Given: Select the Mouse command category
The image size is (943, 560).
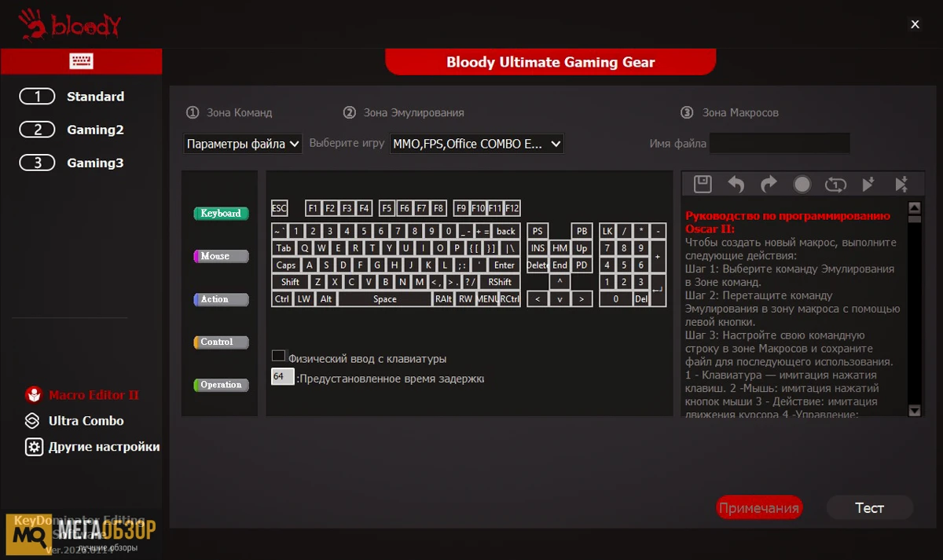Looking at the screenshot, I should (x=221, y=256).
